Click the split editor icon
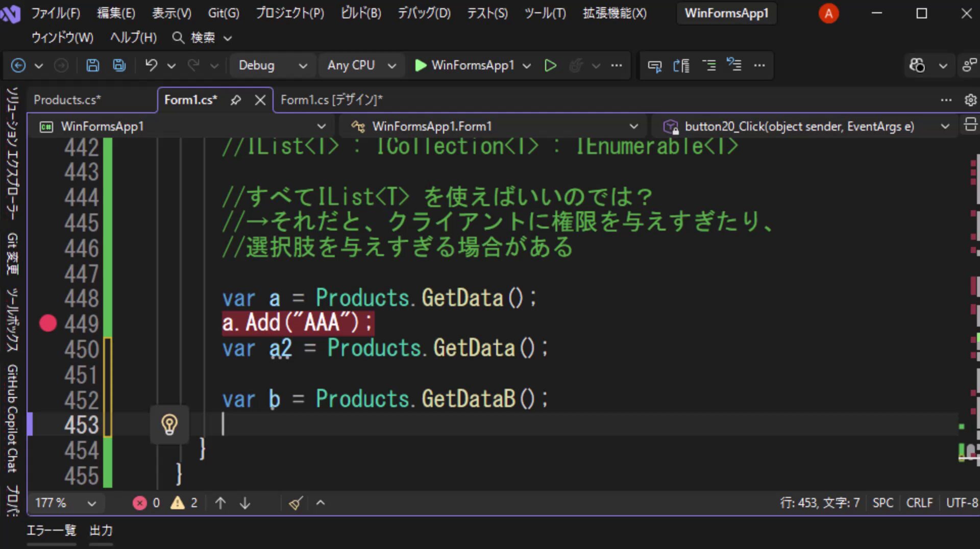The height and width of the screenshot is (549, 980). point(970,125)
